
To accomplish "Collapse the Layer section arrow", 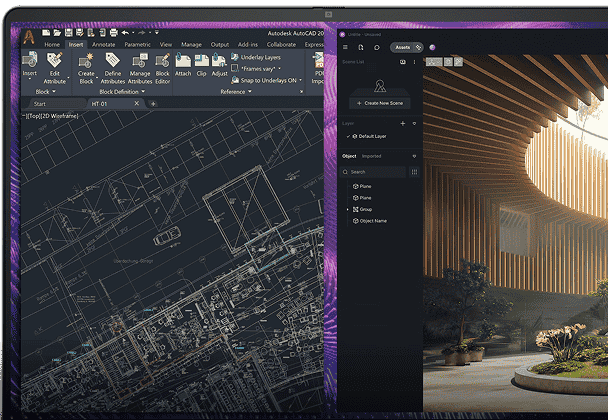I will (414, 123).
